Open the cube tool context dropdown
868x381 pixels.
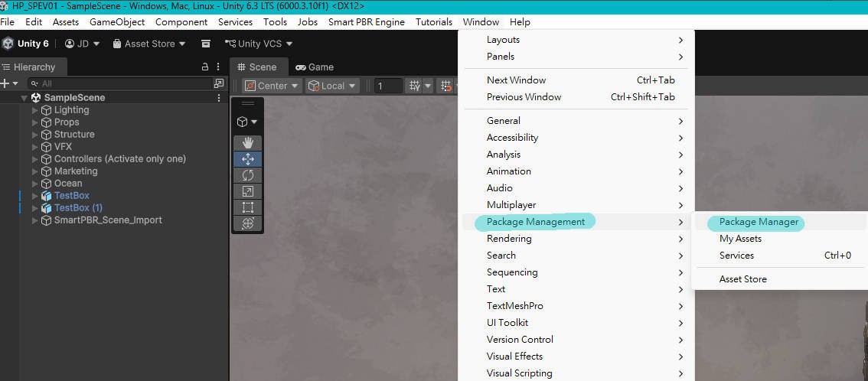click(x=247, y=122)
